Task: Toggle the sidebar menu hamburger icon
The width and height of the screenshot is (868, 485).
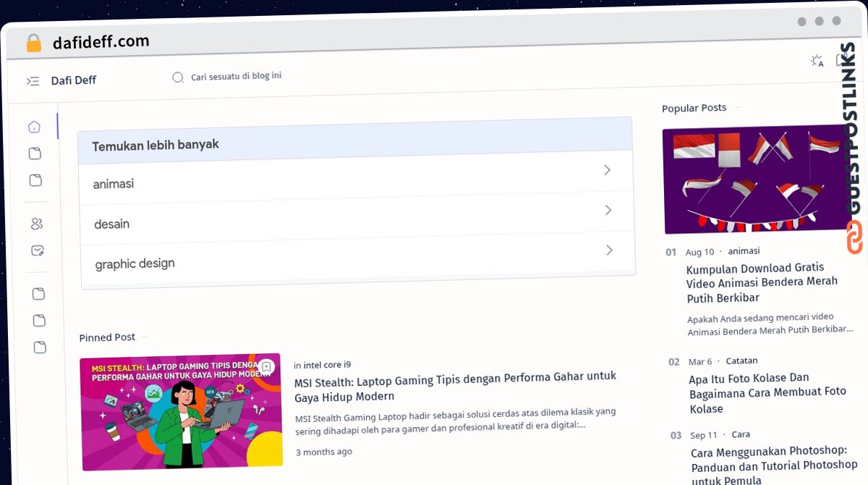Action: pyautogui.click(x=33, y=81)
